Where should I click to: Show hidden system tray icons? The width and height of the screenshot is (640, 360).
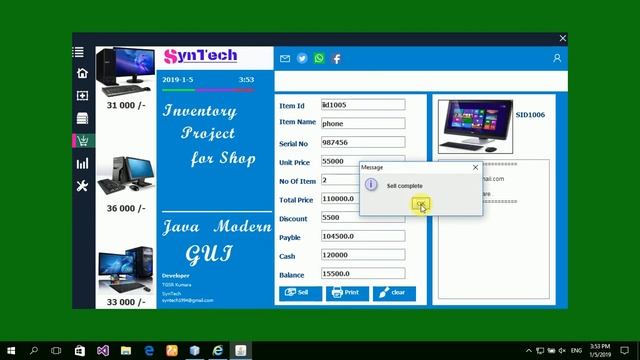coord(529,350)
